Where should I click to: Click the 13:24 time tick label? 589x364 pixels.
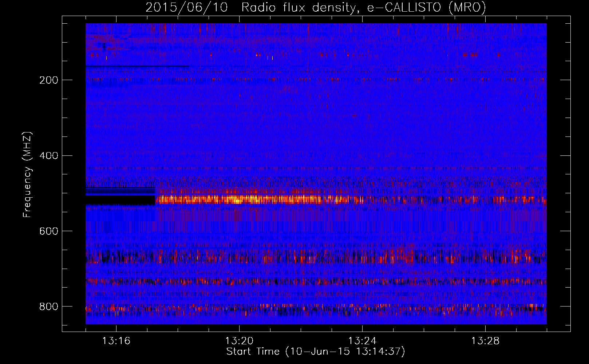tap(362, 341)
